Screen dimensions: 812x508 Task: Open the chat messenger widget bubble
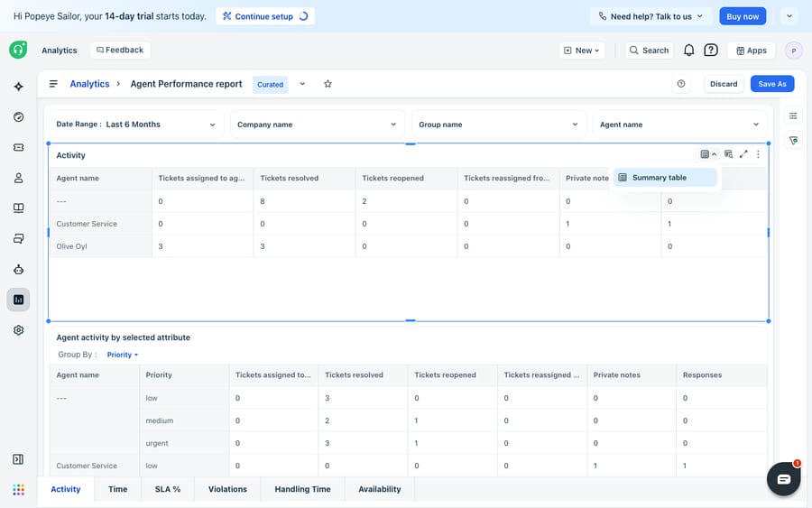point(783,479)
